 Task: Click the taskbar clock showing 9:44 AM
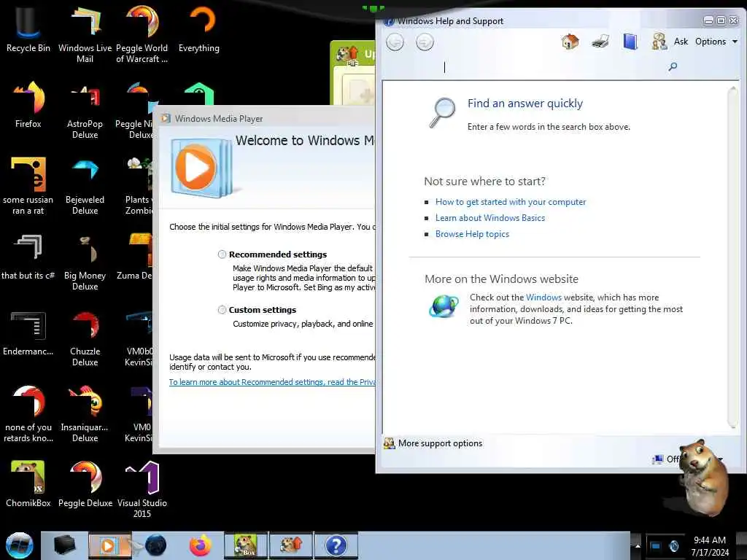click(710, 545)
